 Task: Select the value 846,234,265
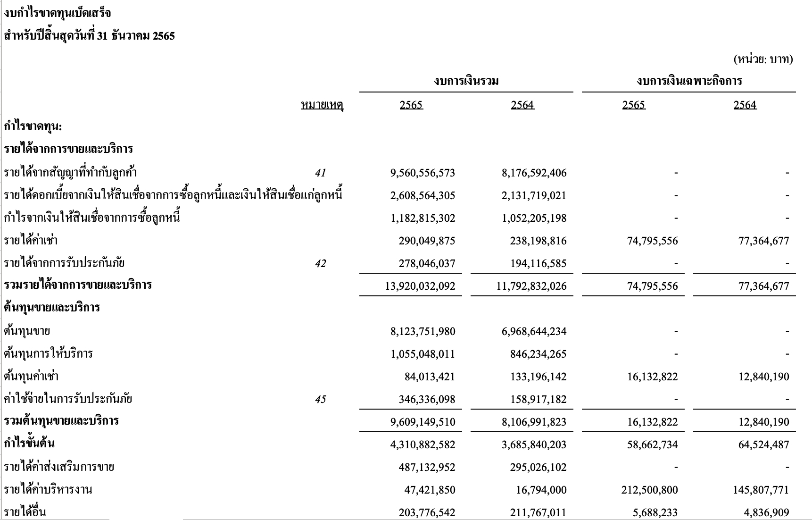point(539,354)
